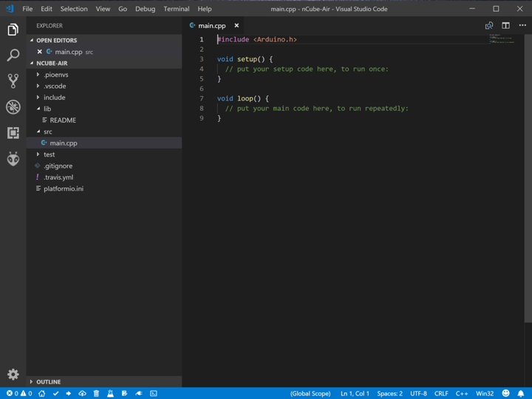This screenshot has height=399, width=532.
Task: Expand the .vscode folder
Action: (x=38, y=86)
